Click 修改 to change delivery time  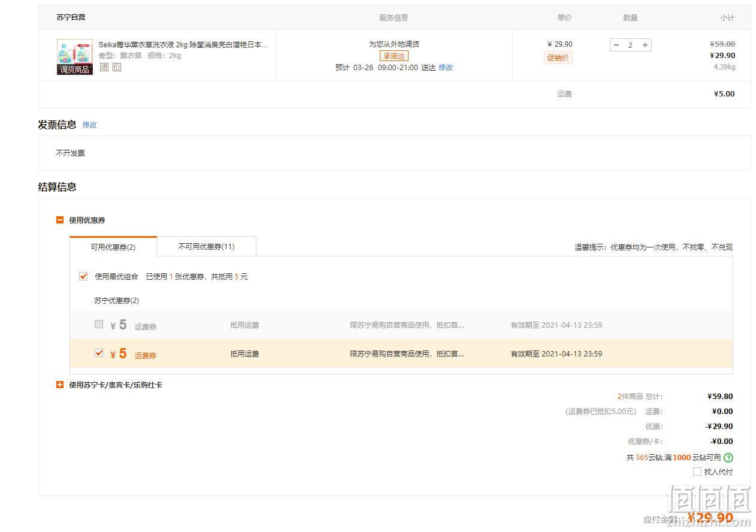pos(446,68)
